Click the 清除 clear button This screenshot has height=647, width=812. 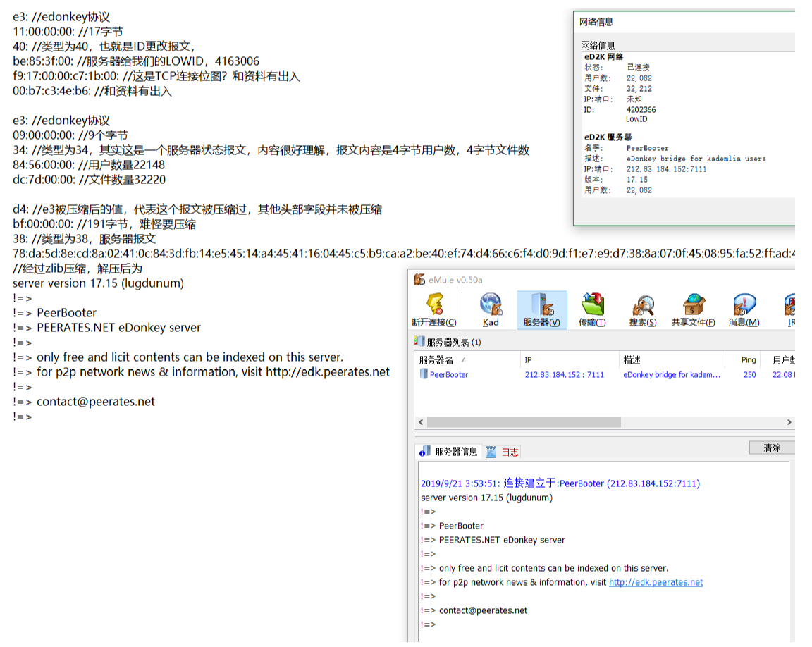click(x=772, y=448)
